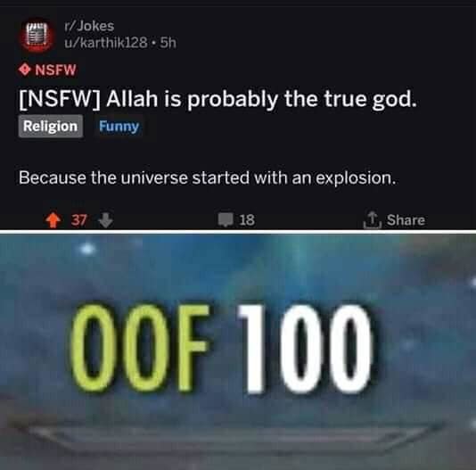Viewport: 476px width, 470px height.
Task: Click the share arrow icon
Action: [373, 220]
